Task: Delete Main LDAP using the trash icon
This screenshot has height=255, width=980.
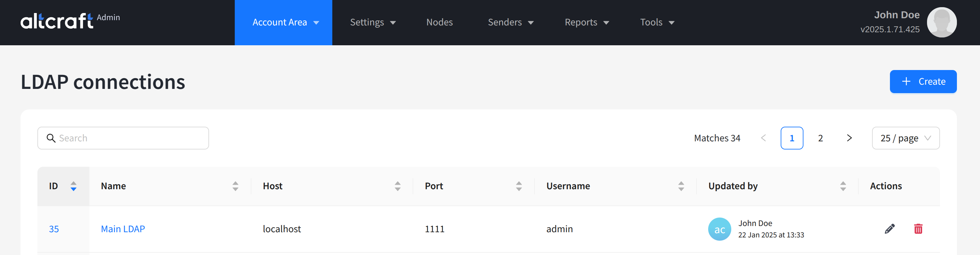Action: tap(918, 229)
